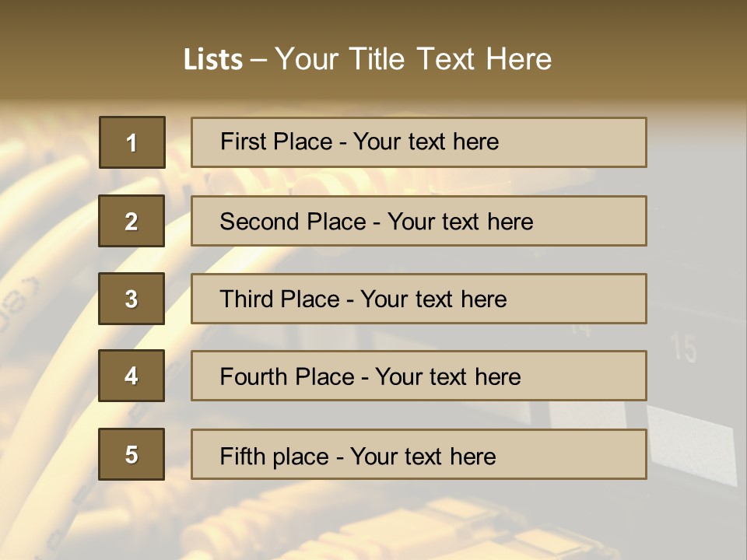
Task: Select the number 5 box
Action: point(132,454)
